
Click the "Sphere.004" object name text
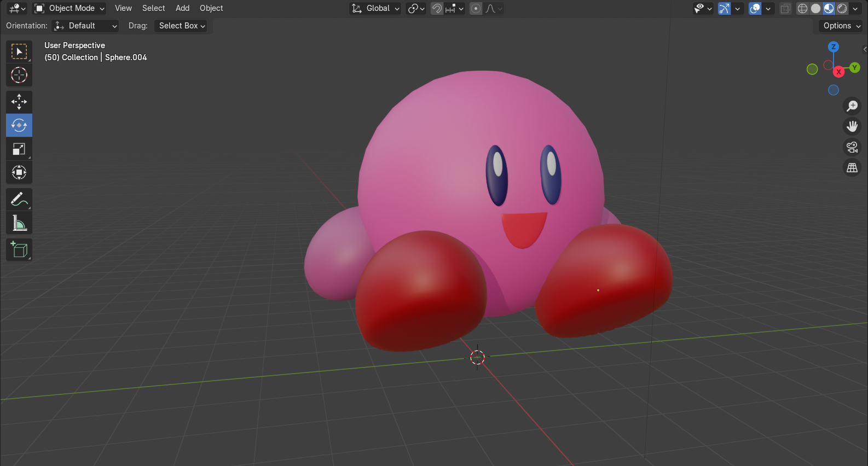[x=126, y=57]
